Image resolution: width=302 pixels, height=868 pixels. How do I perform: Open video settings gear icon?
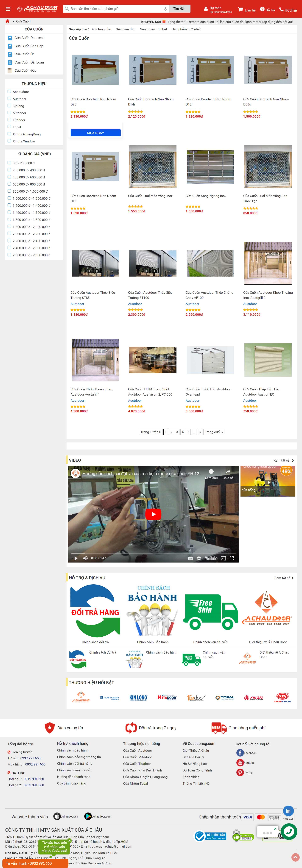(x=199, y=558)
